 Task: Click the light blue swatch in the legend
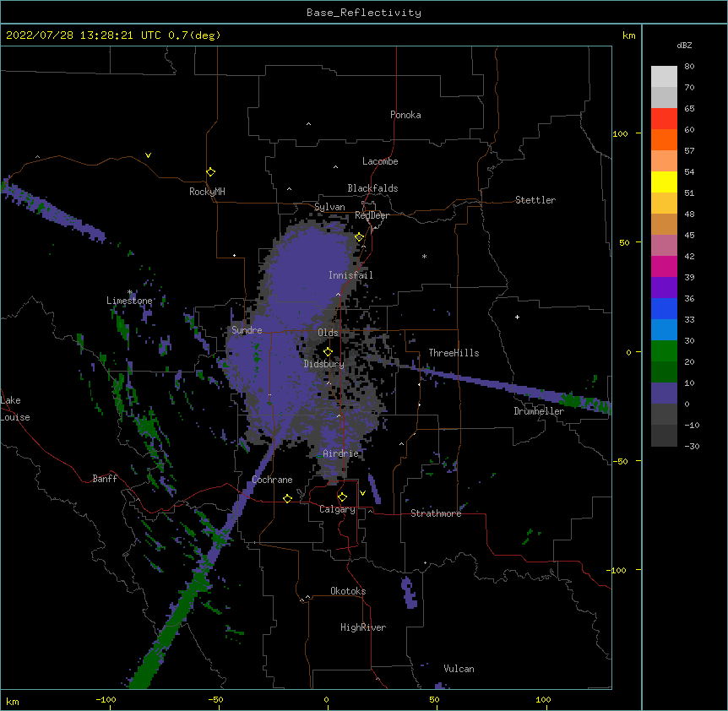[664, 329]
